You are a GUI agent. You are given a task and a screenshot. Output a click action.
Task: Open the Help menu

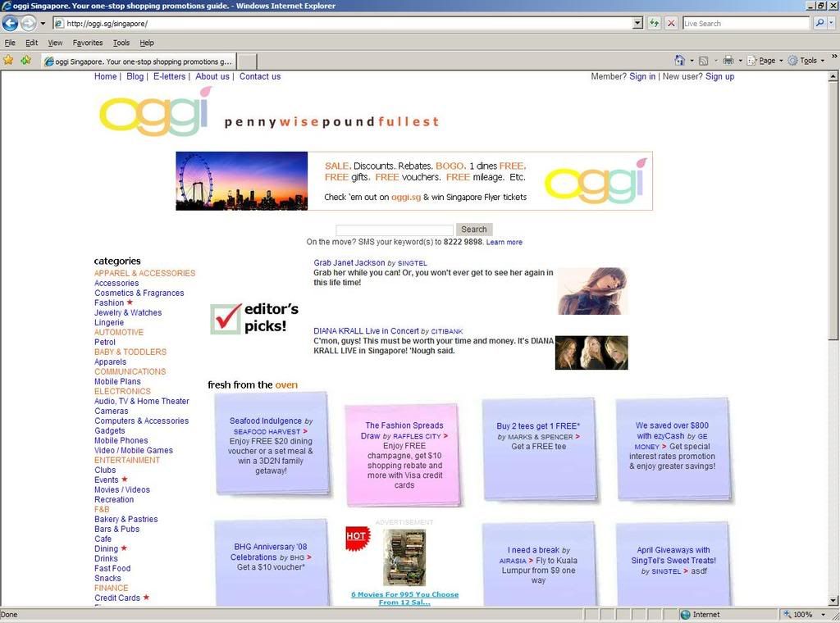(x=147, y=43)
